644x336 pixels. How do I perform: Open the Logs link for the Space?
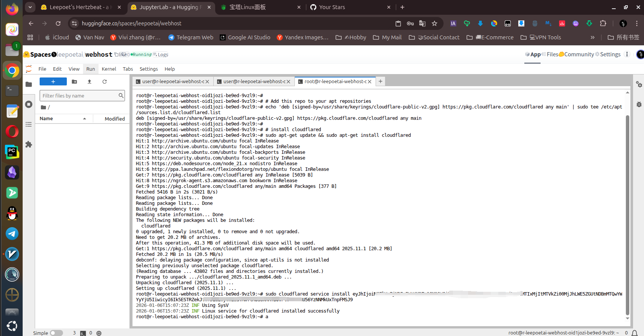coord(163,55)
